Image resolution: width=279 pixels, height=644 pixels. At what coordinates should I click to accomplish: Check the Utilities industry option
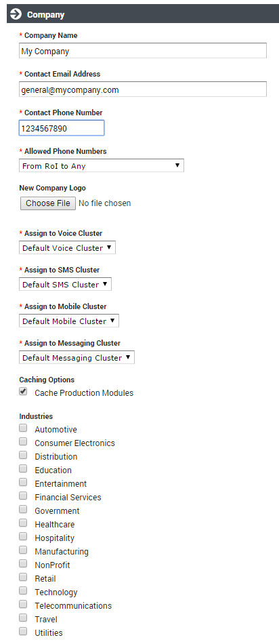coord(23,631)
